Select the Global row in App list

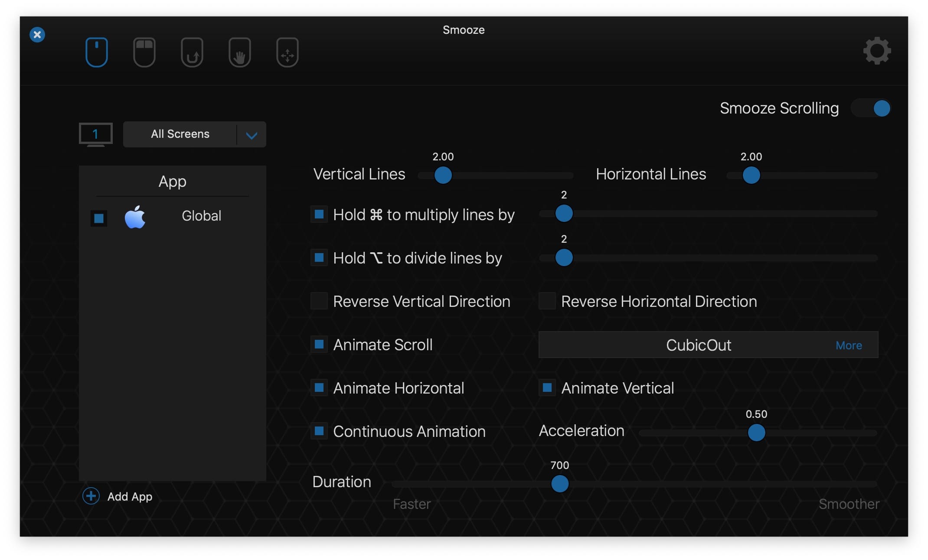[x=201, y=216]
